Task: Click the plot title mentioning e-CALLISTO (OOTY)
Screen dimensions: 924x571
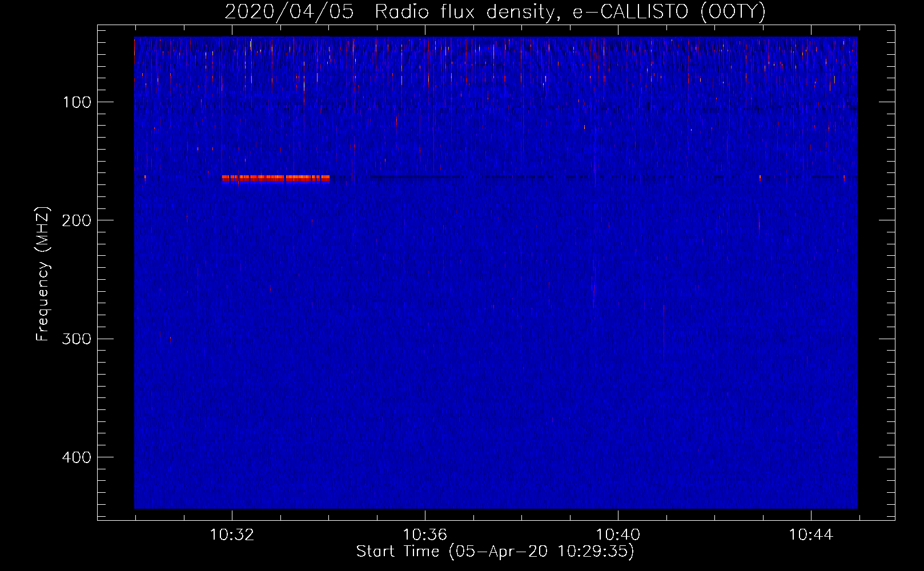Action: pos(495,12)
